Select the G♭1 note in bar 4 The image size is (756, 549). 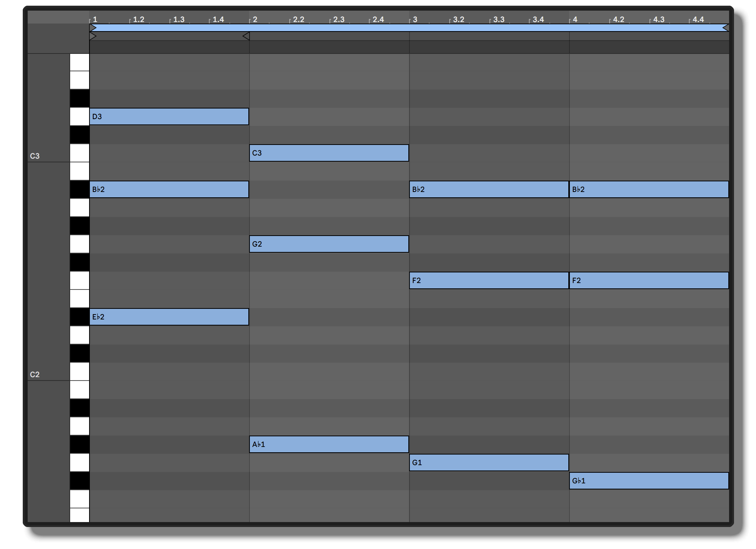click(649, 481)
